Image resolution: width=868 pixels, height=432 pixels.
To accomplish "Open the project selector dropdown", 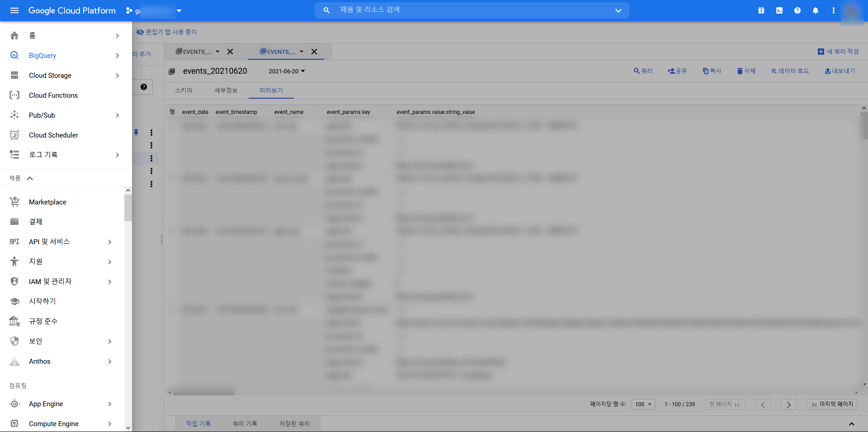I will point(154,10).
